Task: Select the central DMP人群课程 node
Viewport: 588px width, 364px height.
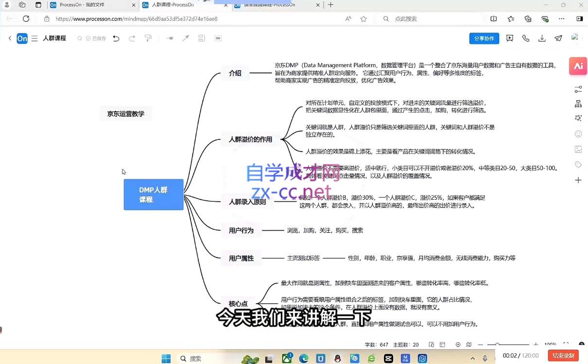Action: (154, 194)
